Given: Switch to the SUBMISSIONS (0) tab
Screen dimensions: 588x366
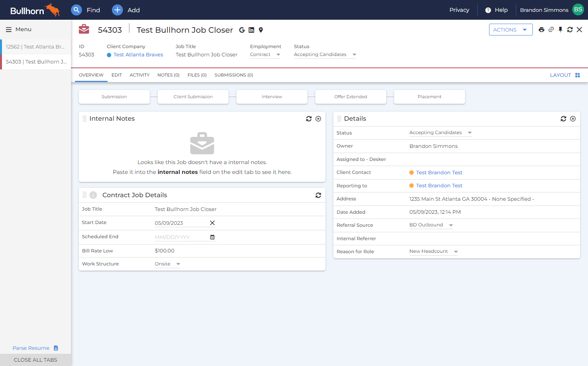Looking at the screenshot, I should [x=234, y=75].
